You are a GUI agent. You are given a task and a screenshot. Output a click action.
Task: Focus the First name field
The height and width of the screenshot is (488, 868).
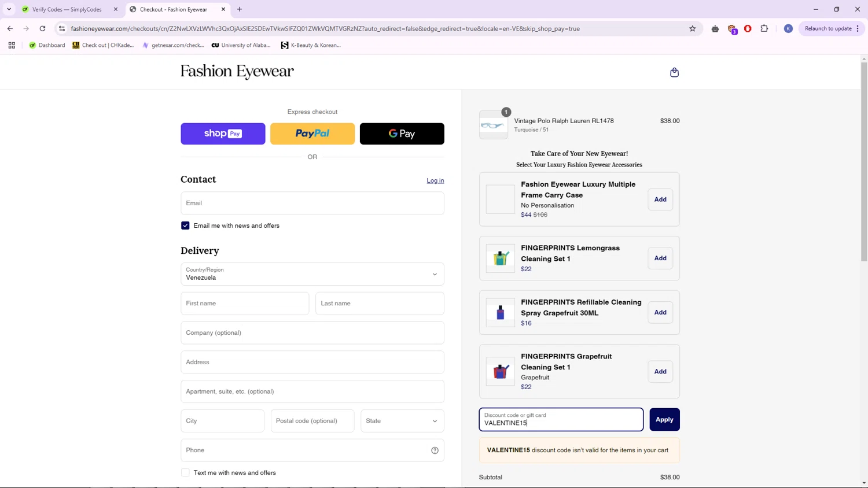click(x=245, y=304)
